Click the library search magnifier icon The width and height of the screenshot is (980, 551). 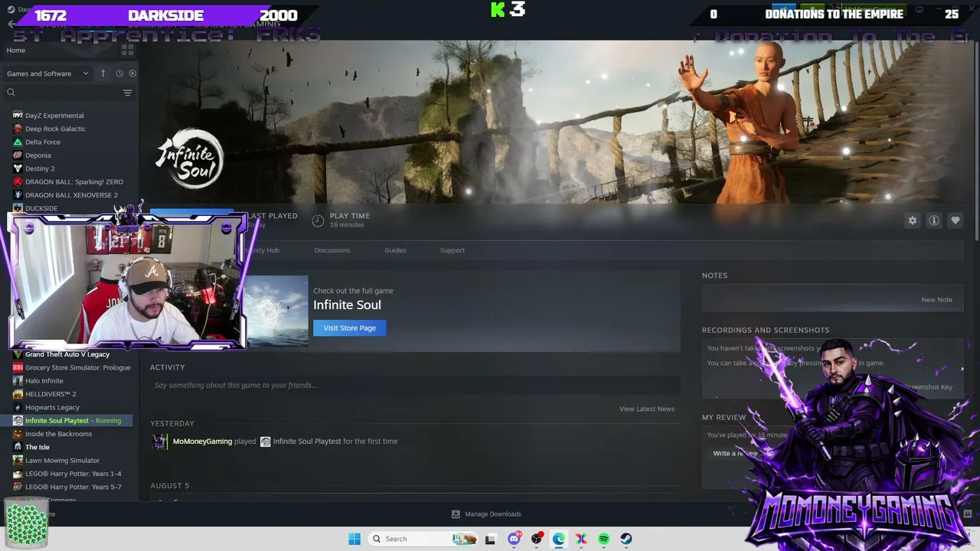tap(11, 93)
